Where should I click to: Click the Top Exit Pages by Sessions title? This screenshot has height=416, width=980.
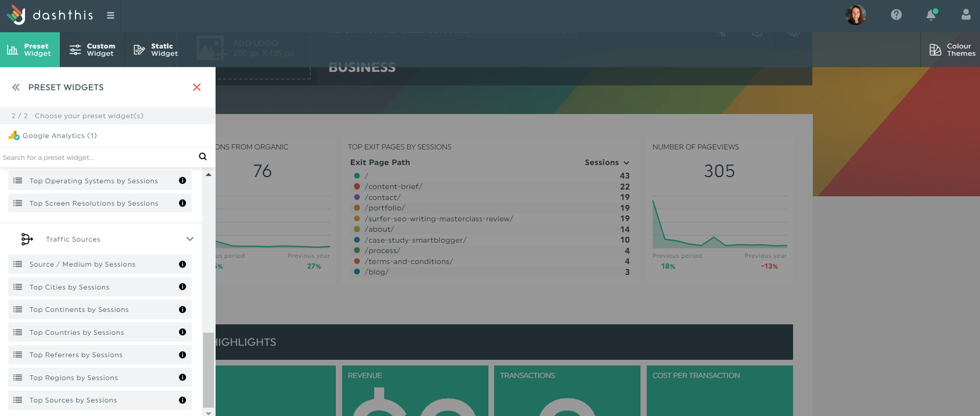click(399, 147)
